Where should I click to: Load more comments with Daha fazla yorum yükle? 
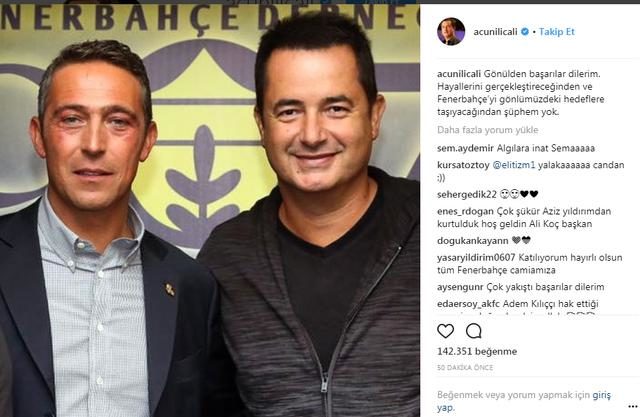(487, 130)
